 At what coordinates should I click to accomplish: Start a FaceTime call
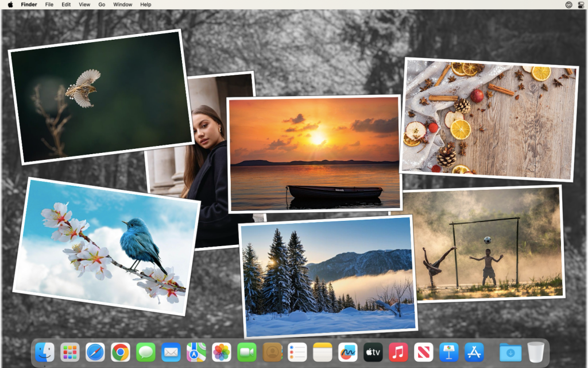[x=247, y=352]
